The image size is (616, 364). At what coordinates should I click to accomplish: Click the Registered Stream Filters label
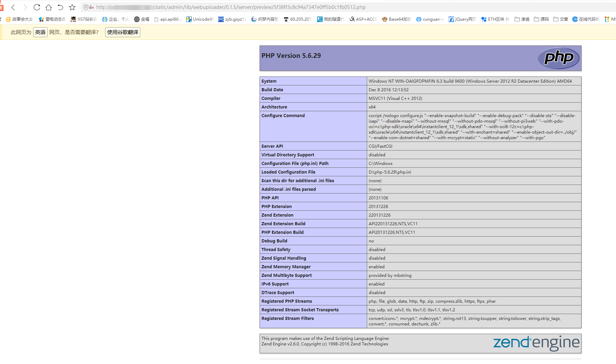287,319
